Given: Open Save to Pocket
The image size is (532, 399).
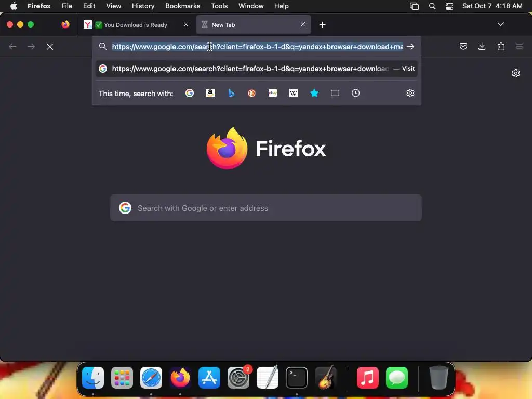Looking at the screenshot, I should [463, 46].
